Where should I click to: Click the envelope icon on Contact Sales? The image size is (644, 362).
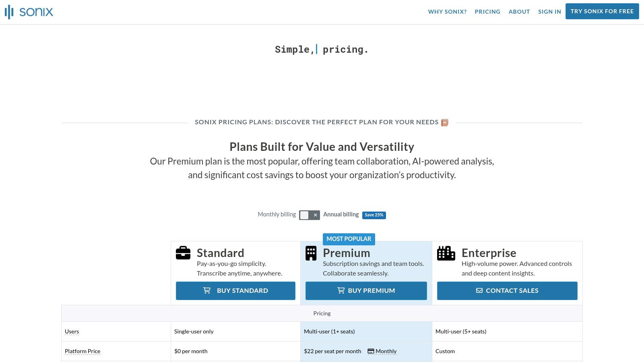(x=479, y=290)
